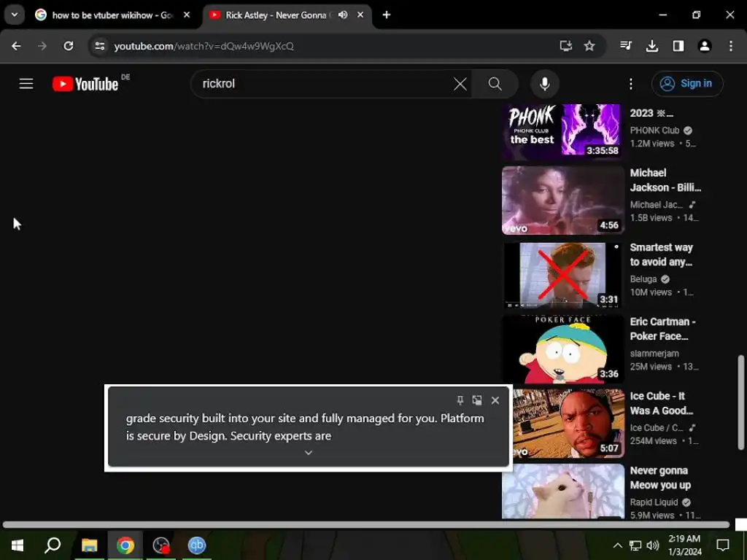
Task: Go to YouTube home via the logo
Action: tap(86, 84)
